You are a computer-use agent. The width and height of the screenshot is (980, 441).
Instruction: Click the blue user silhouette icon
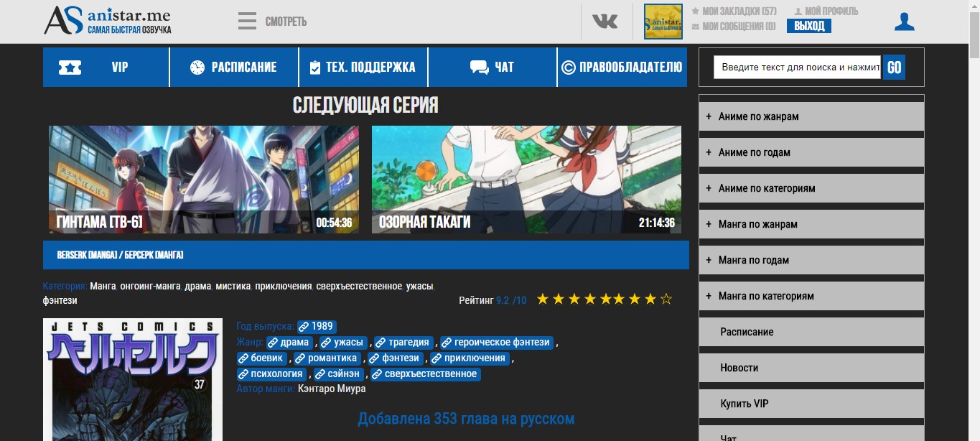(x=905, y=22)
